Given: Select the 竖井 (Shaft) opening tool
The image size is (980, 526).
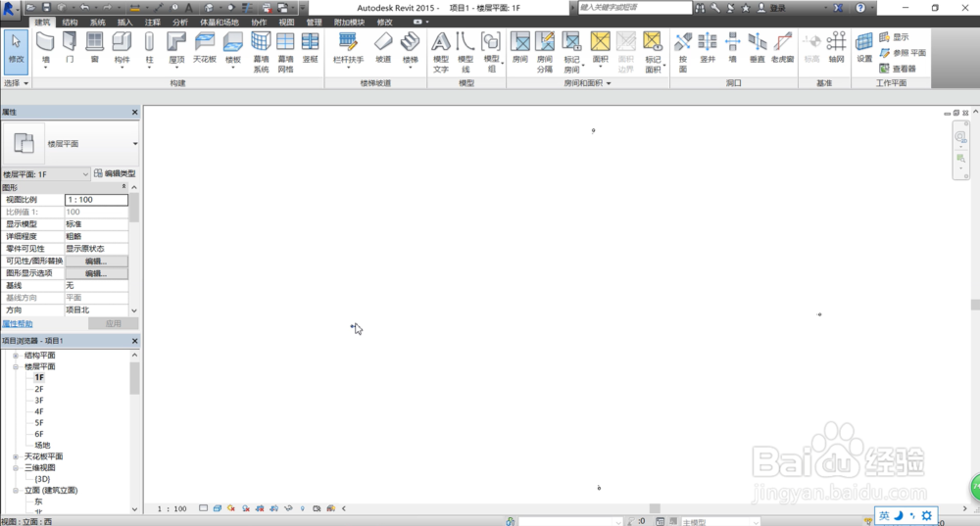Looking at the screenshot, I should click(708, 48).
